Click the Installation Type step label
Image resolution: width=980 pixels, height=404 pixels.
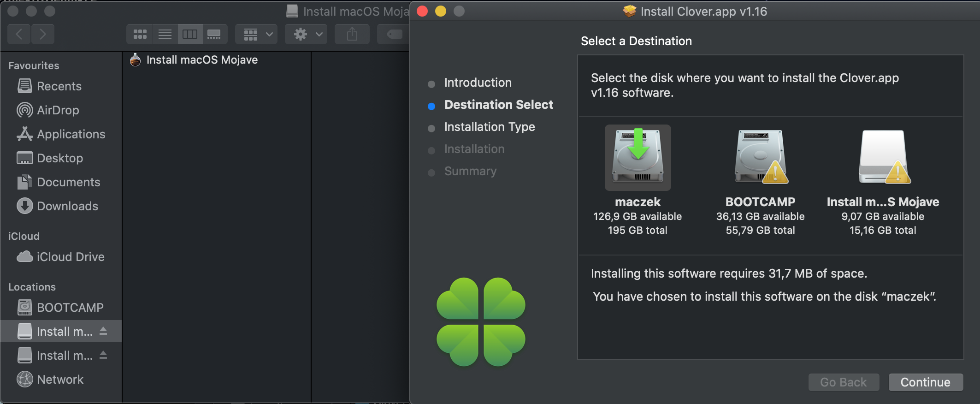coord(490,127)
